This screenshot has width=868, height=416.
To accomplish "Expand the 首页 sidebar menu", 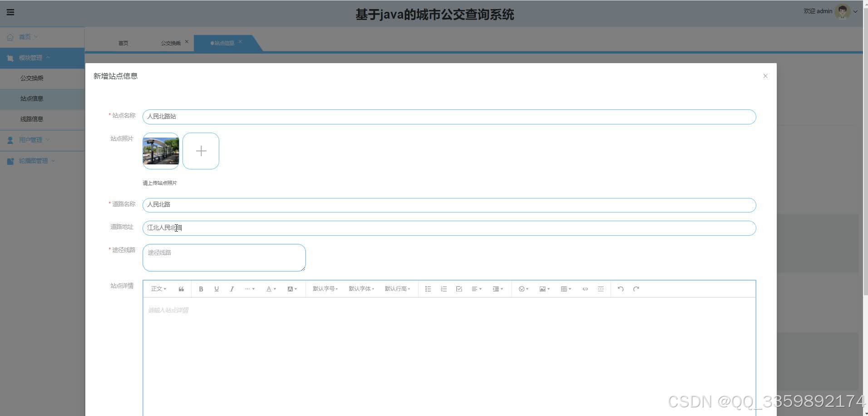I will (x=42, y=37).
